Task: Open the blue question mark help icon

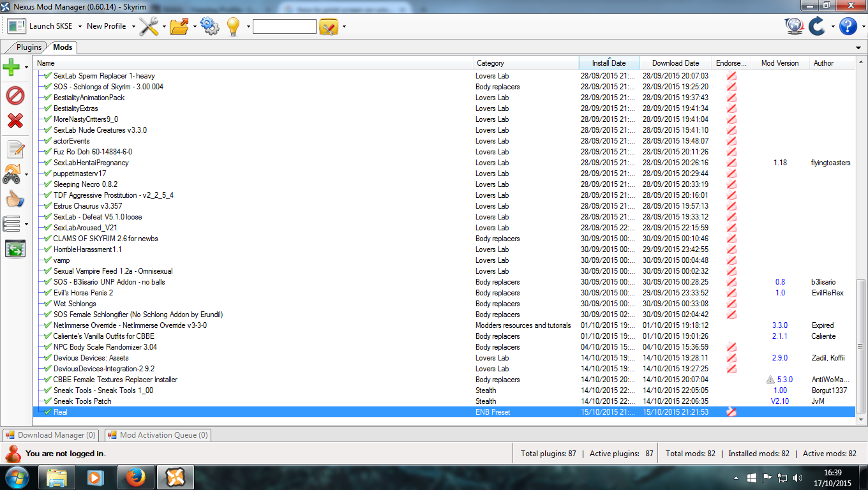Action: pyautogui.click(x=848, y=26)
